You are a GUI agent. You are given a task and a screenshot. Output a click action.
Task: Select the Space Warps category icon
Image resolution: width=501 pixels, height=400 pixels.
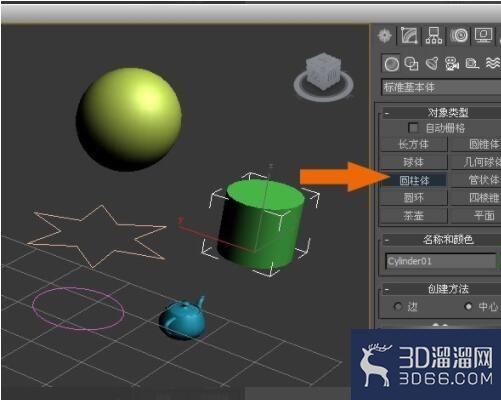493,63
